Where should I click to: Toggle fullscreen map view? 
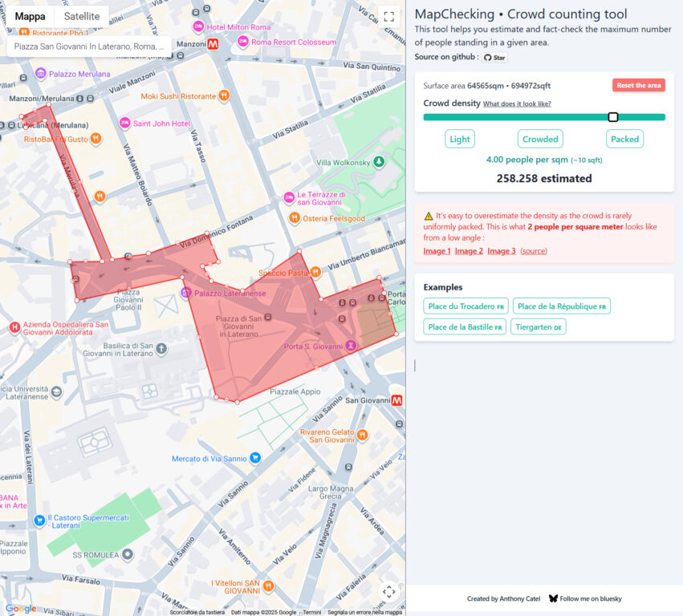point(388,17)
